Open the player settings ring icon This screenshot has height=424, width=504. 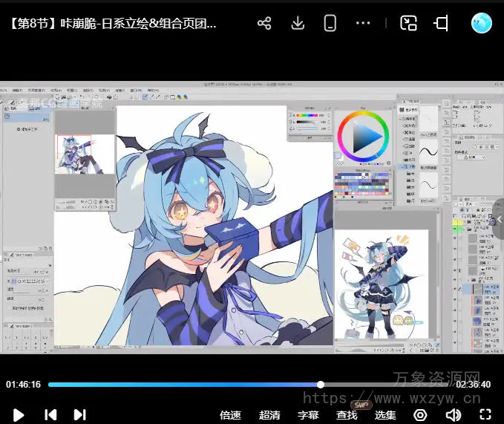[420, 414]
